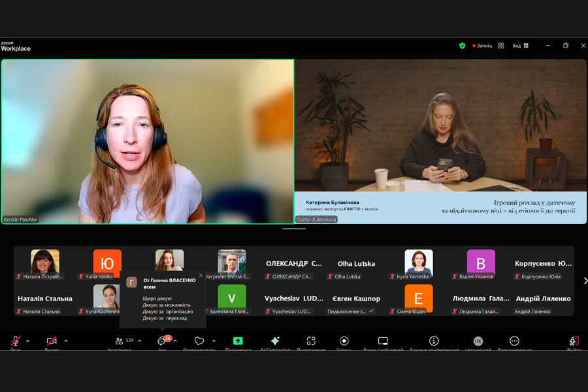Screen dimensions: 588x392
Task: Click the muted mic icon beside Iryna Yavorska
Action: click(x=392, y=276)
